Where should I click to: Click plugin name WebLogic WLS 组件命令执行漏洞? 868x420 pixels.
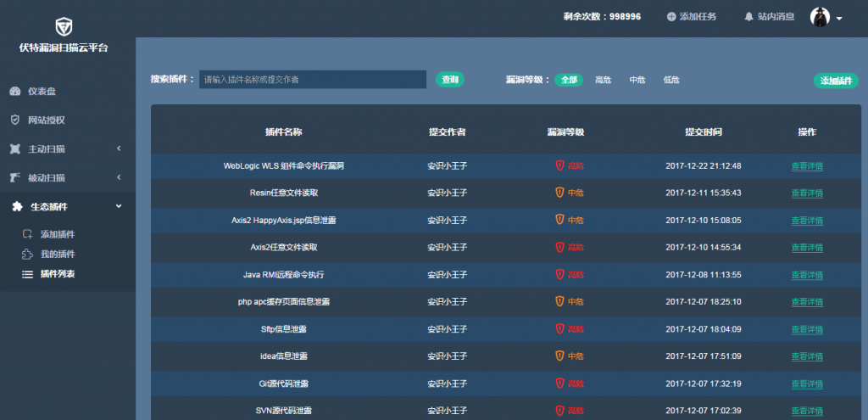coord(284,165)
